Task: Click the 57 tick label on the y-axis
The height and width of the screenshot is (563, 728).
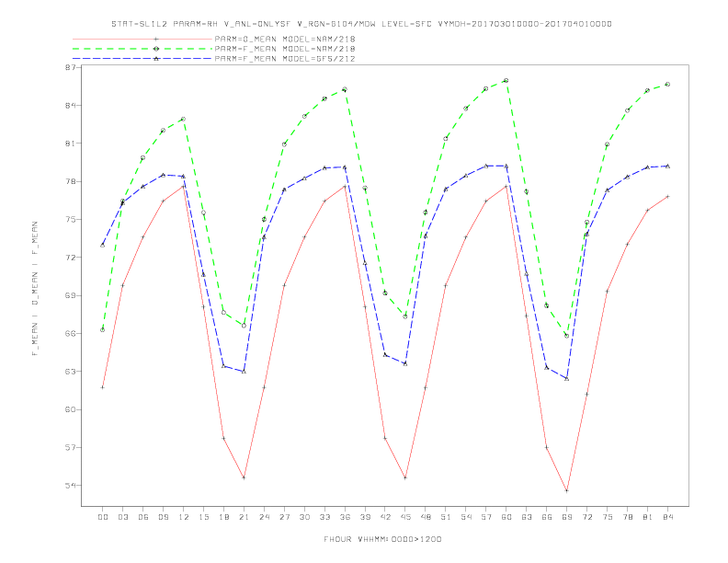Action: point(70,448)
